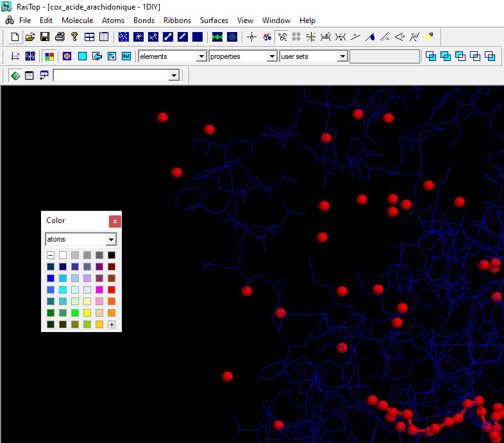Create a new document with blank-page icon

pos(15,37)
